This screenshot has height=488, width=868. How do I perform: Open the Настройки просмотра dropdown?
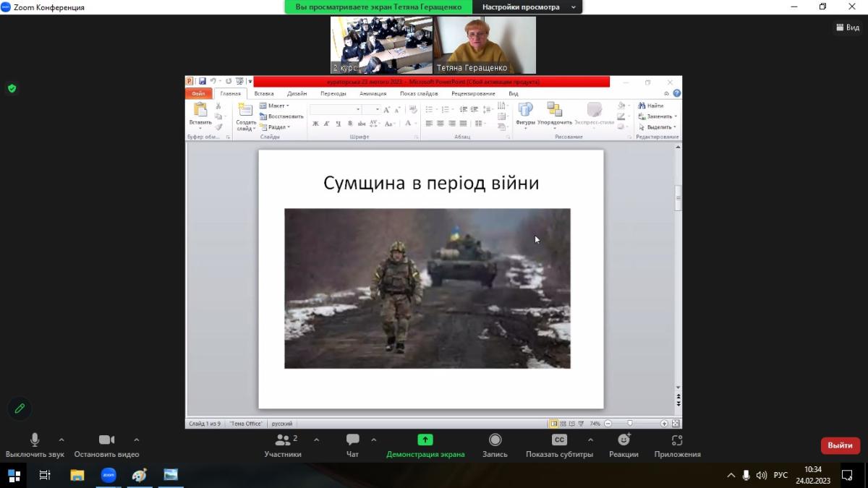(527, 7)
